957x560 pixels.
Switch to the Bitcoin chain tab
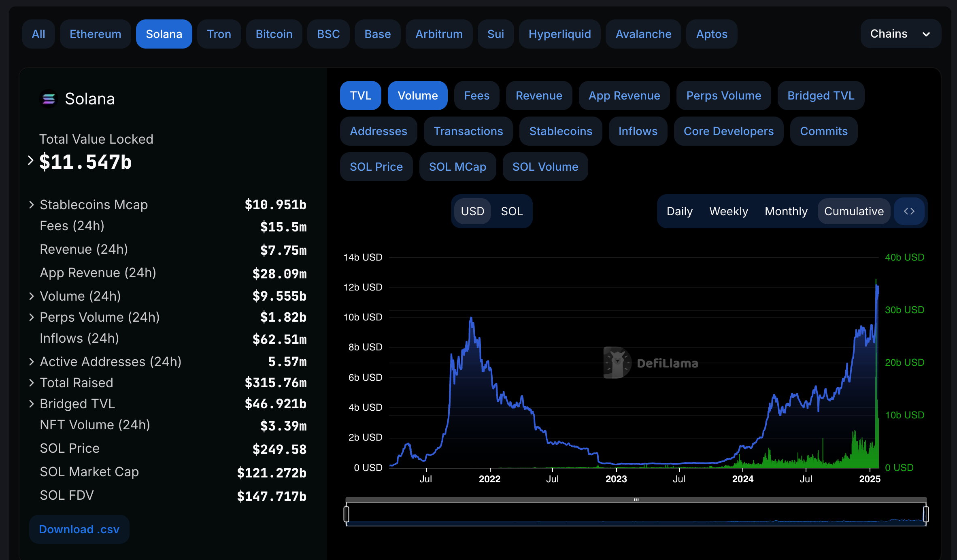click(x=274, y=34)
